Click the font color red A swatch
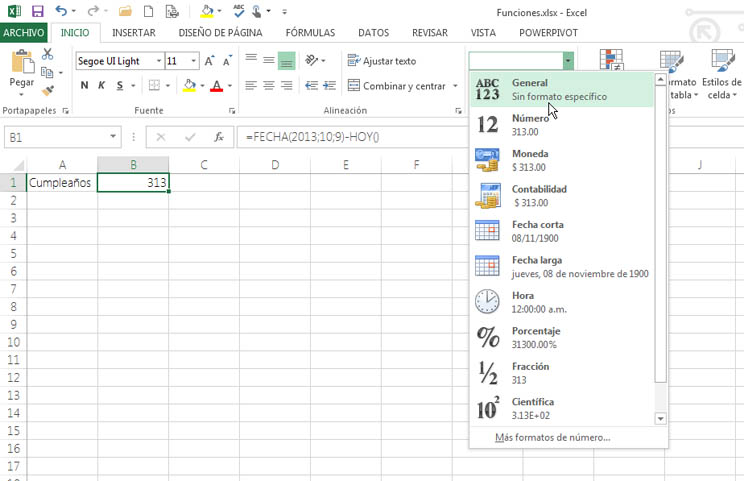Viewport: 744px width, 481px height. (216, 86)
